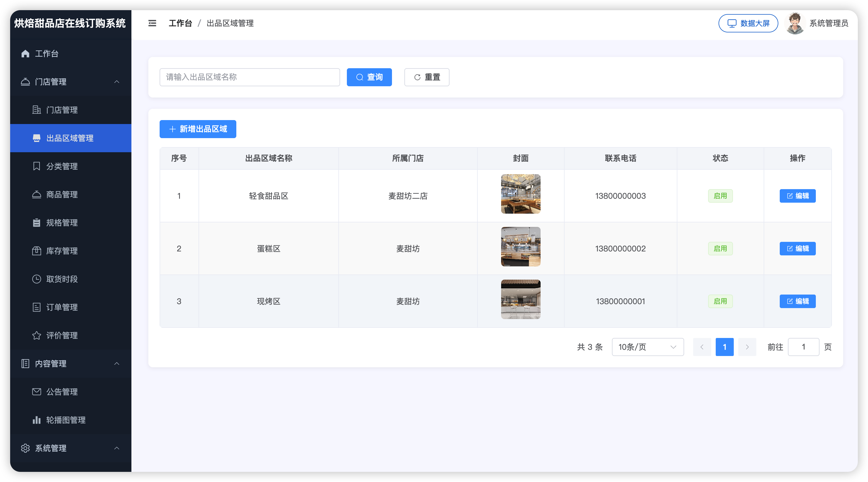Open the 工作台 home menu item

(71, 54)
